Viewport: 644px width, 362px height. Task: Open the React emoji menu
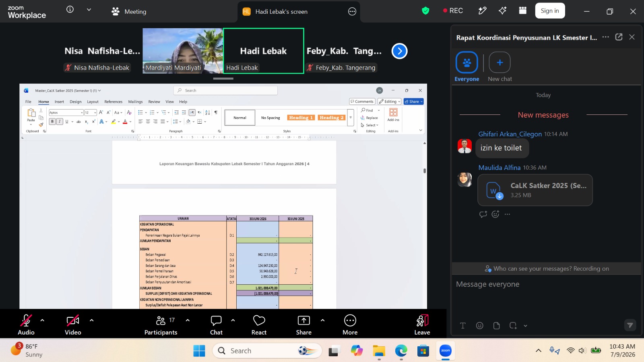click(259, 325)
